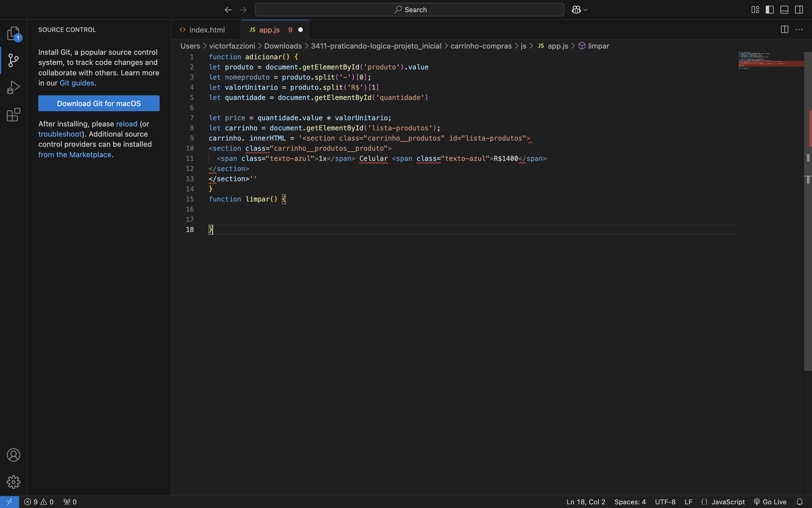Viewport: 812px width, 508px height.
Task: Open 3411-praticando-logica-projeto_inicial breadcrumb
Action: 376,46
